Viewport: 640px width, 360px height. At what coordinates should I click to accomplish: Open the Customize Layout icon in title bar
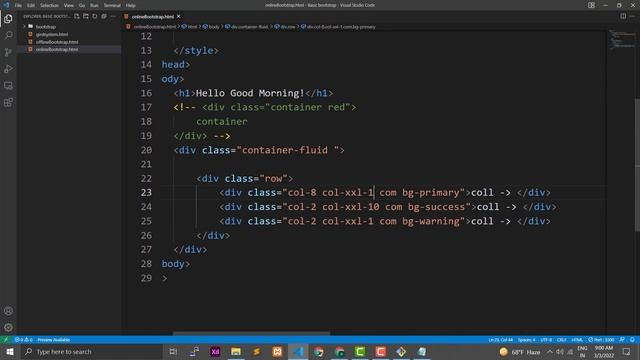(x=591, y=5)
